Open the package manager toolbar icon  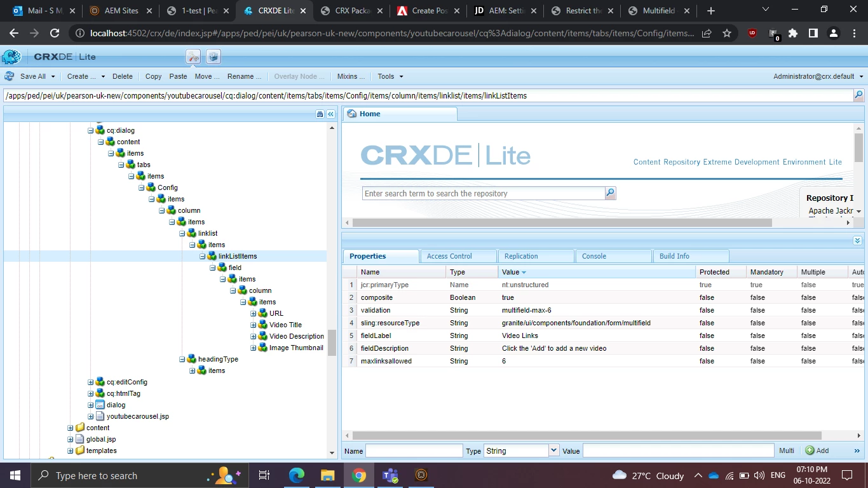pyautogui.click(x=214, y=57)
